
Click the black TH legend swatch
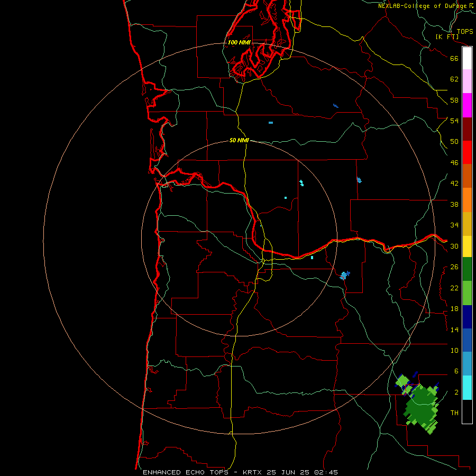pos(467,411)
